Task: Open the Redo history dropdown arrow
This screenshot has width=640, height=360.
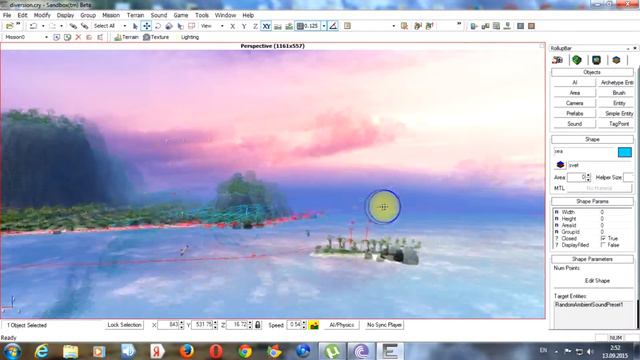Action: (x=61, y=26)
